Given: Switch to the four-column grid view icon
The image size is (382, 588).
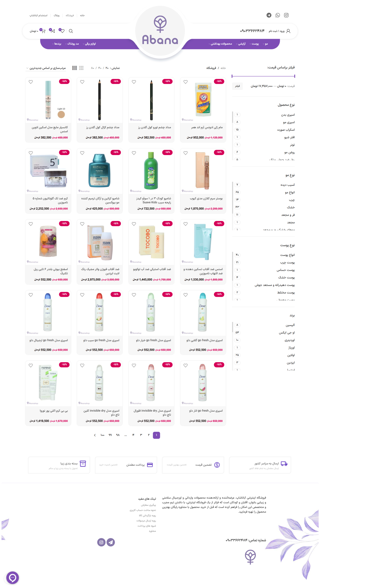Looking at the screenshot, I should click(75, 68).
